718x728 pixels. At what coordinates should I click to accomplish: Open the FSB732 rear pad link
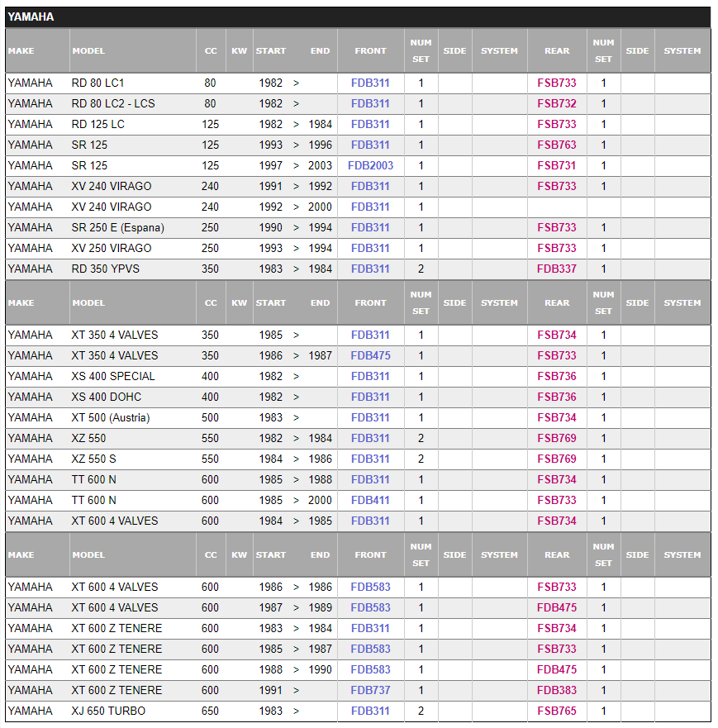(x=557, y=103)
